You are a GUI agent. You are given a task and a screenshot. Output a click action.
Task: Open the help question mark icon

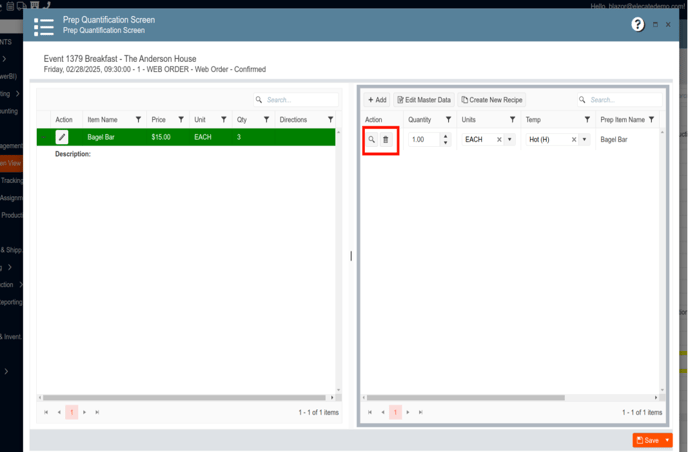(x=638, y=25)
